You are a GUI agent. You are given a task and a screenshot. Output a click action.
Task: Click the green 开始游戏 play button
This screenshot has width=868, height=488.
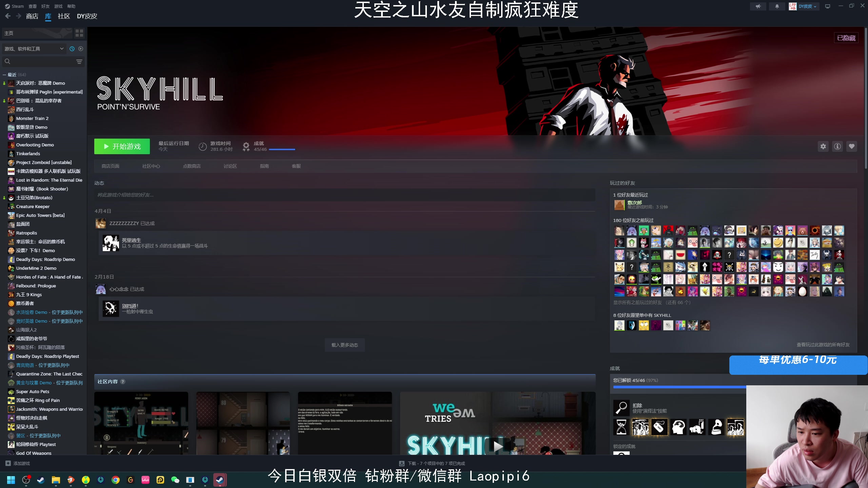coord(122,146)
